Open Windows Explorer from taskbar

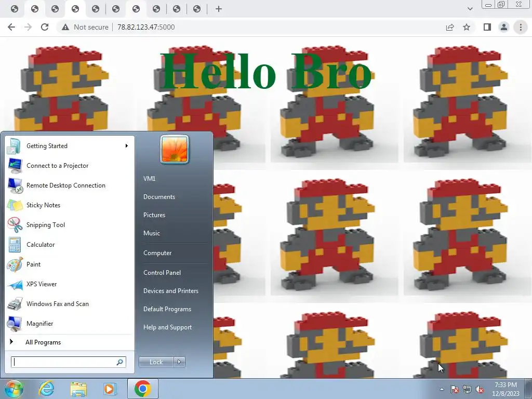point(78,389)
